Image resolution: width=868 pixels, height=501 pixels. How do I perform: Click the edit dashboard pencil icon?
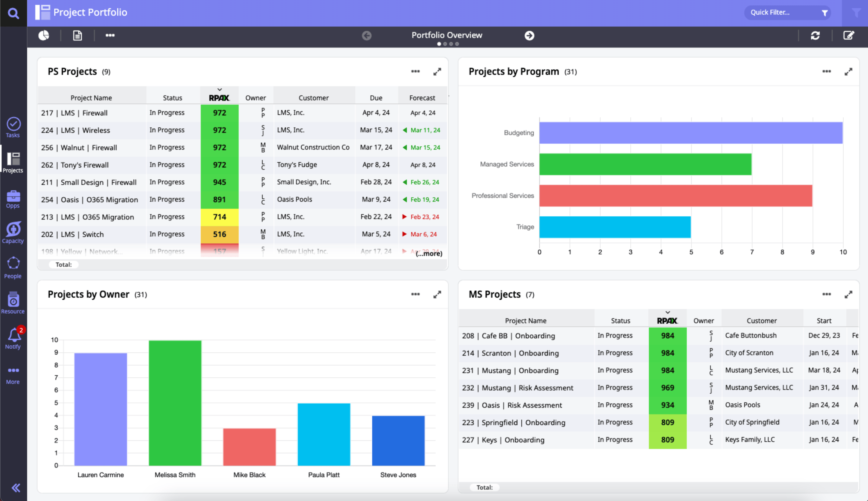848,36
